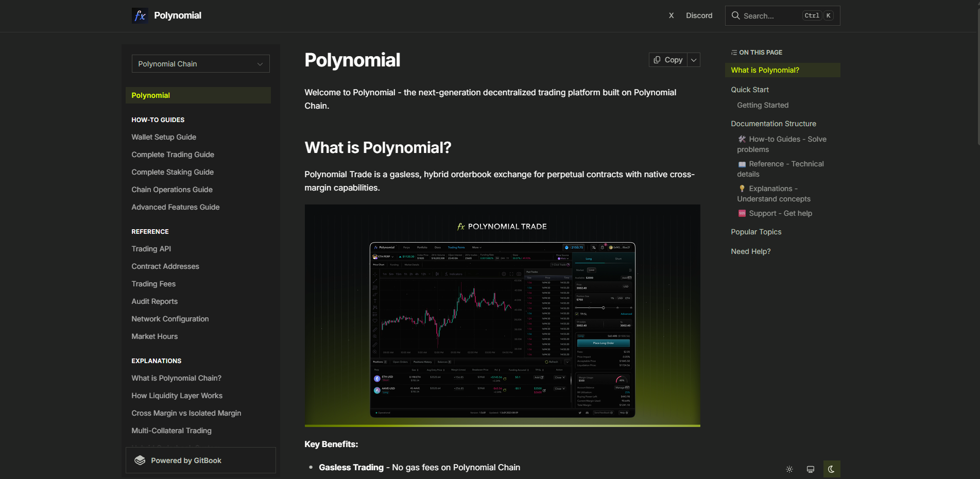This screenshot has height=479, width=980.
Task: Open Chain Operations Guide
Action: 172,190
